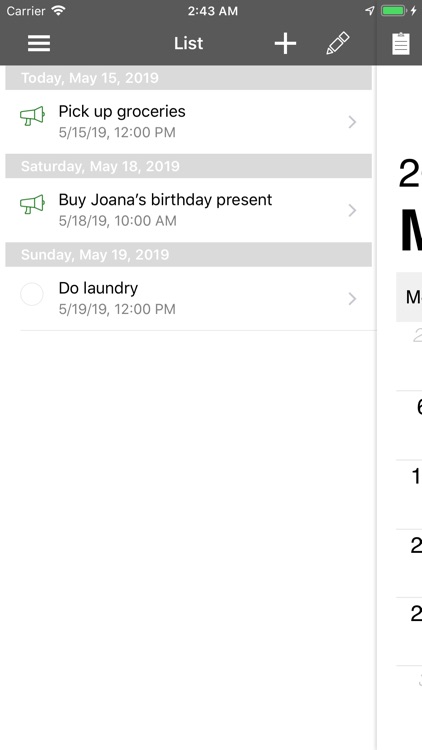422x750 pixels.
Task: Open the hamburger menu
Action: (x=39, y=44)
